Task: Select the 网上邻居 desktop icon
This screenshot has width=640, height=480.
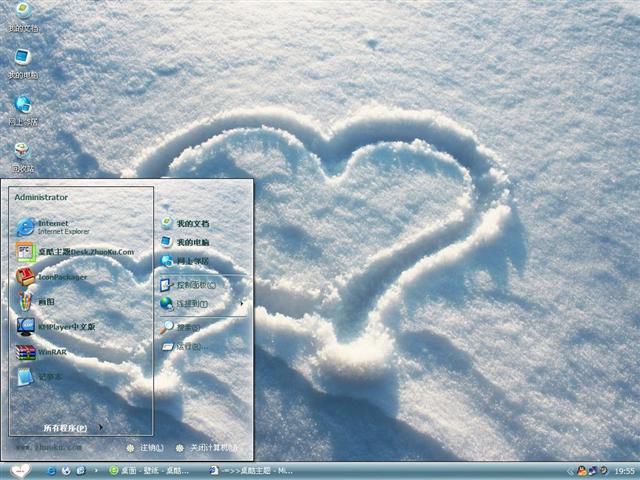Action: [x=22, y=110]
